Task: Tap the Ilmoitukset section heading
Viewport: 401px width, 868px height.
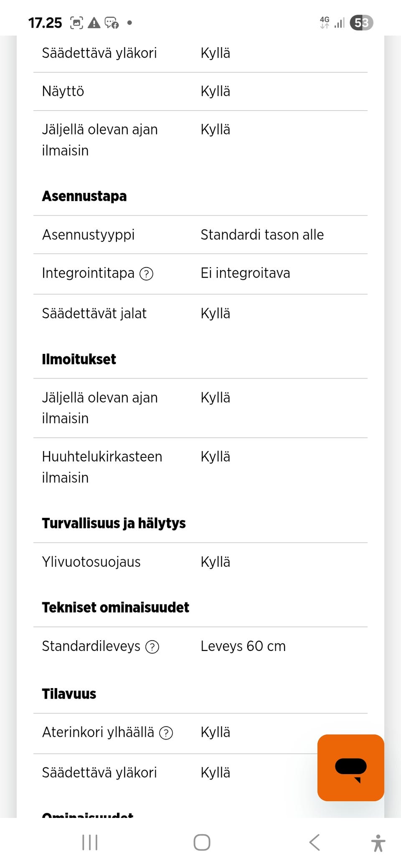Action: (x=79, y=359)
